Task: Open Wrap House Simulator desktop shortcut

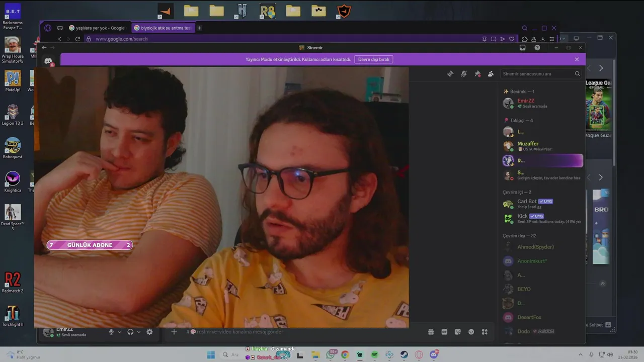Action: [x=13, y=50]
